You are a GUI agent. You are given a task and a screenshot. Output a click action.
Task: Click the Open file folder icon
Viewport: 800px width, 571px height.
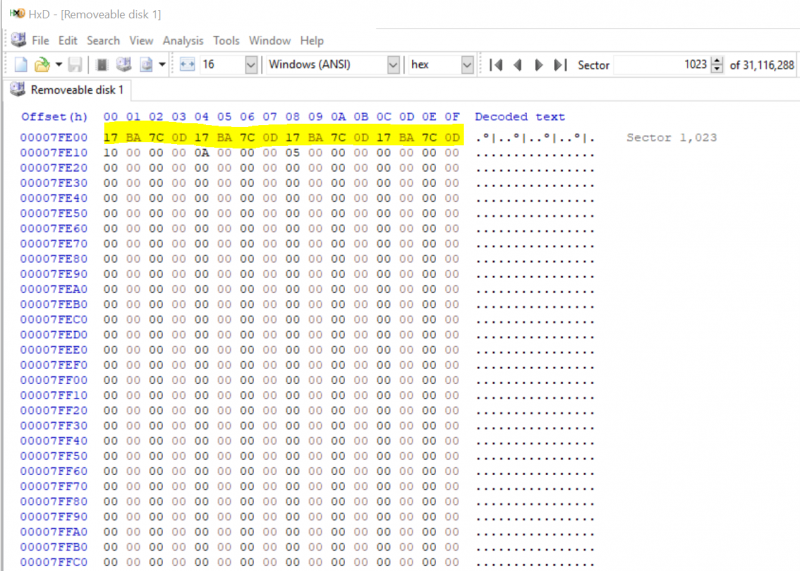pos(41,65)
